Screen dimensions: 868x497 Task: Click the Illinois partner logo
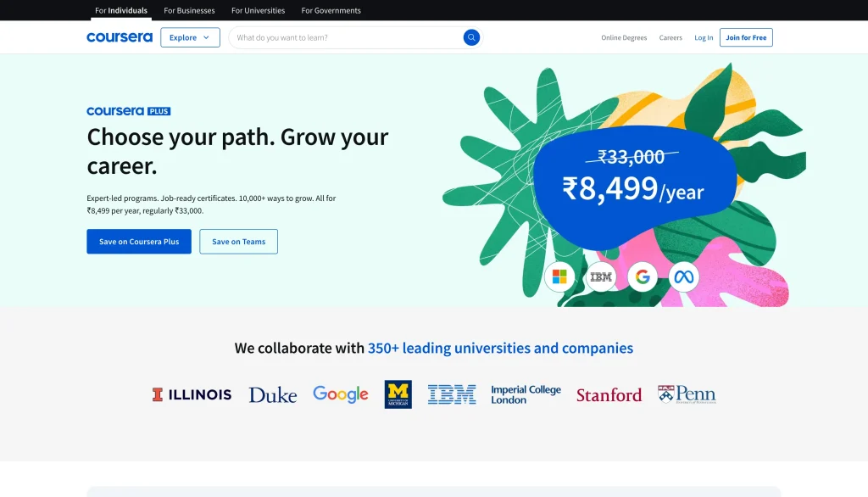[192, 394]
